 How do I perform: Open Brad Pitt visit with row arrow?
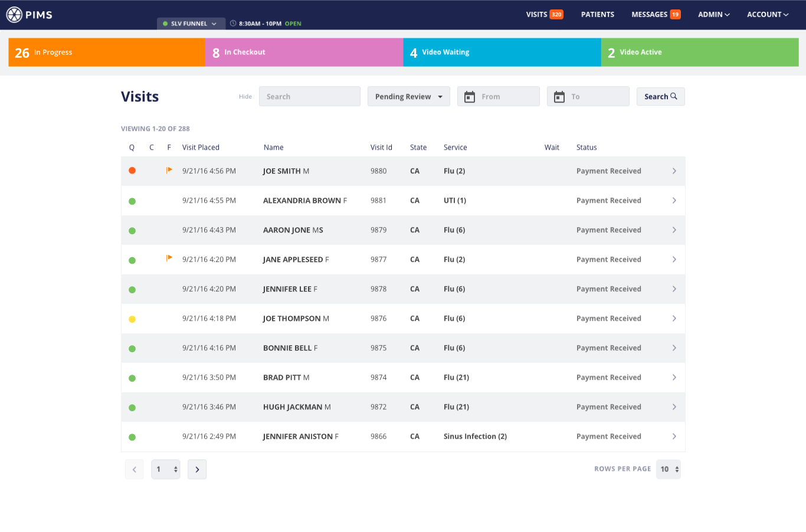674,377
